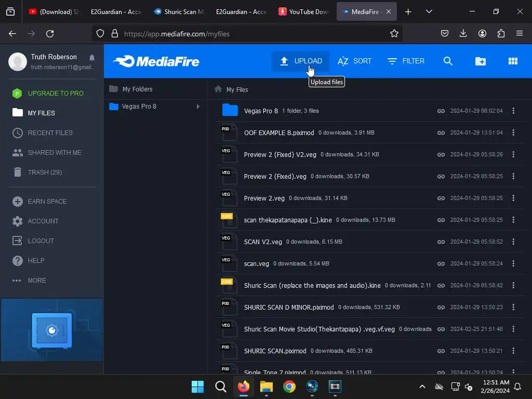
Task: Copy share link for OOF EXAMPLE 8.piximod
Action: click(441, 132)
